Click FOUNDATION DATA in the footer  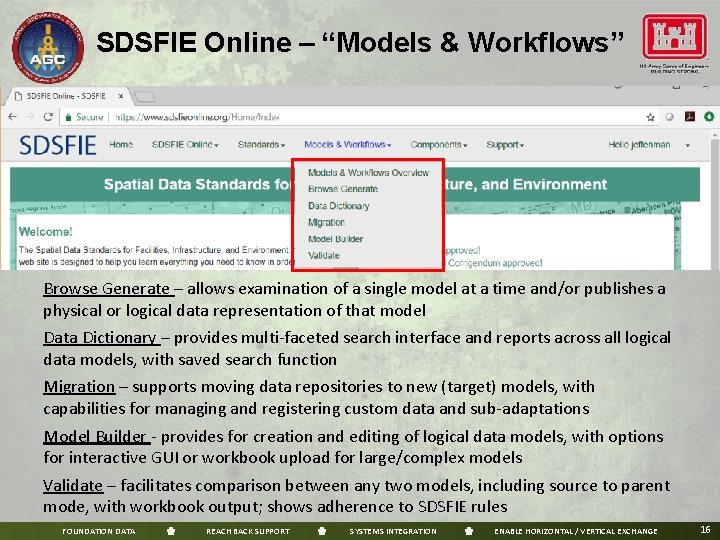99,531
